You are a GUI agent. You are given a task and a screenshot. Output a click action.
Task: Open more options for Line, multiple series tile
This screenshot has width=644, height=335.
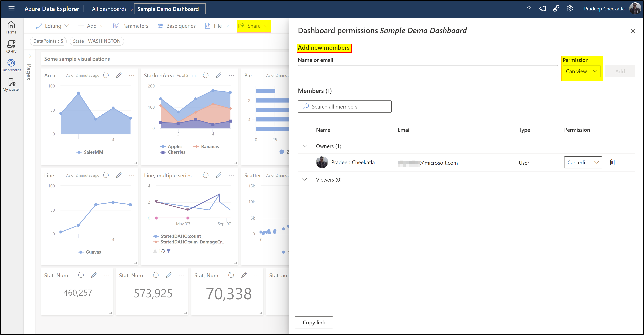pos(231,175)
